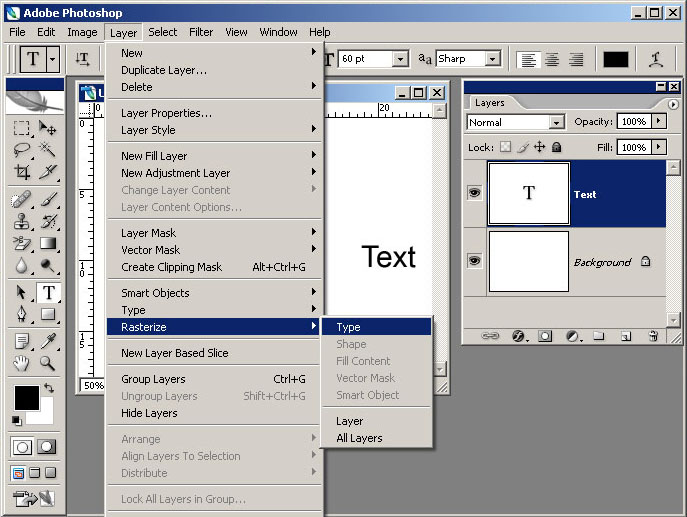Select the Lasso tool
Screen dimensions: 687x517
pos(22,149)
